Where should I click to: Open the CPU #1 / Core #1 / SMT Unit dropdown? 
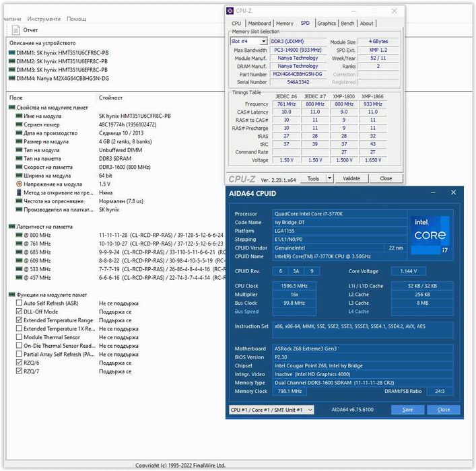271,410
